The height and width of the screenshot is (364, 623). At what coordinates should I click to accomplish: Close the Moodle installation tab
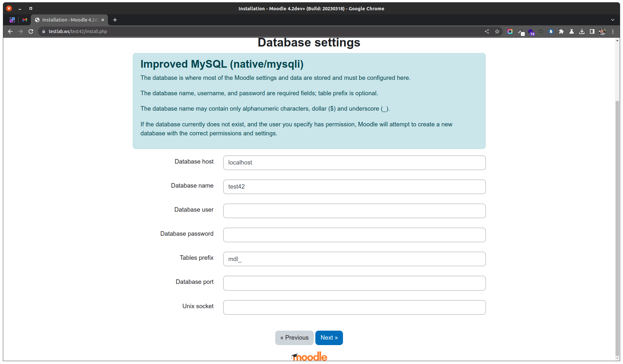(103, 20)
